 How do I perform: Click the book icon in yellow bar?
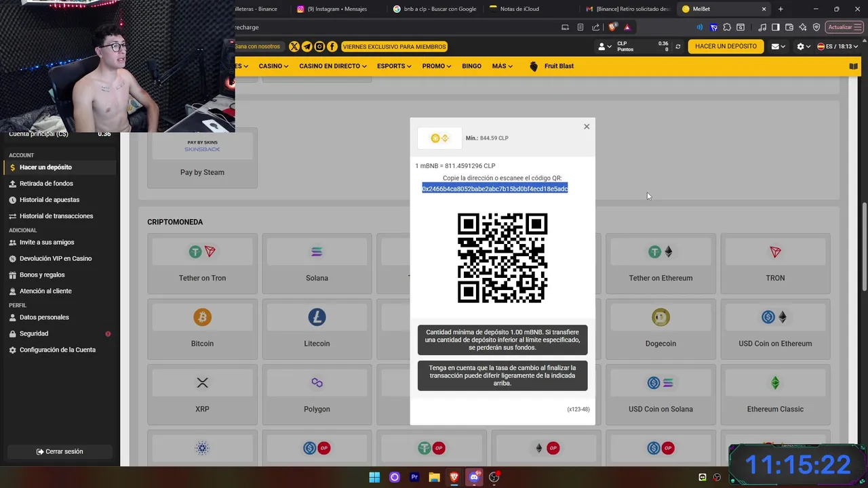(853, 66)
